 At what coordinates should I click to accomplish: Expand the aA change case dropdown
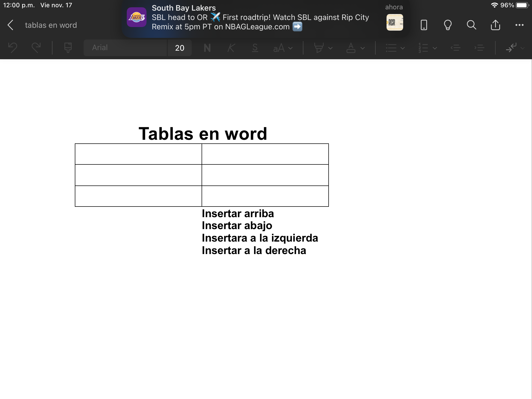click(283, 48)
